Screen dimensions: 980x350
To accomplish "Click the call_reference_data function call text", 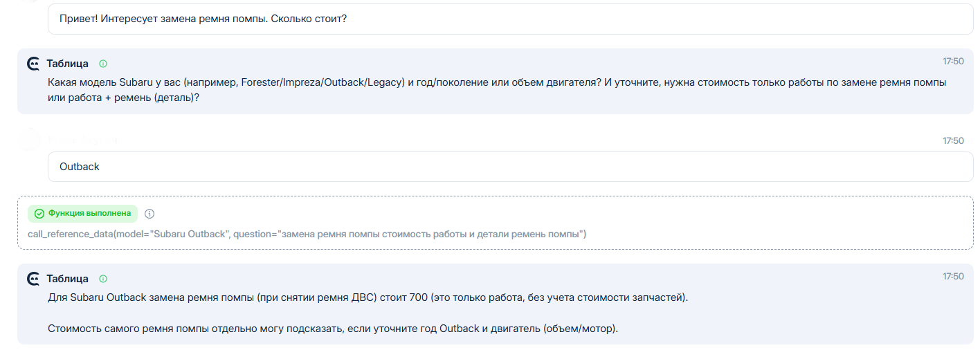I will click(307, 234).
